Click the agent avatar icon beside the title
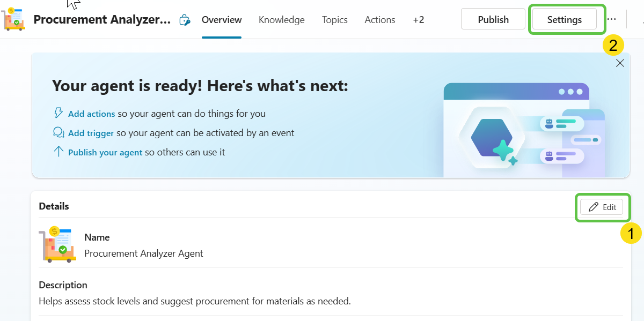 tap(14, 19)
